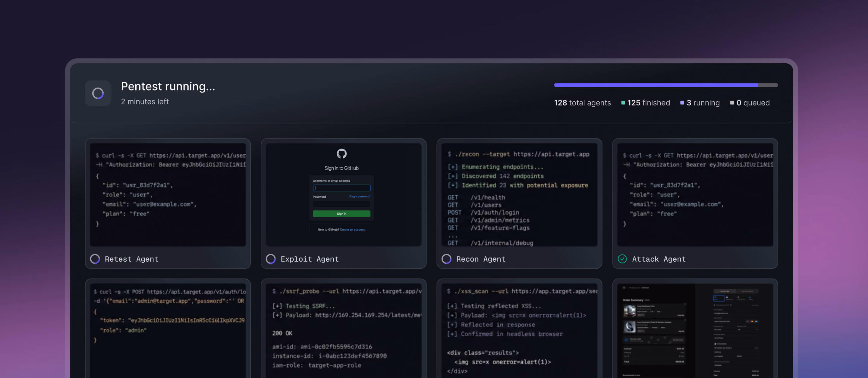The image size is (868, 378).
Task: Click the "Testing SSRF..." line
Action: point(303,306)
